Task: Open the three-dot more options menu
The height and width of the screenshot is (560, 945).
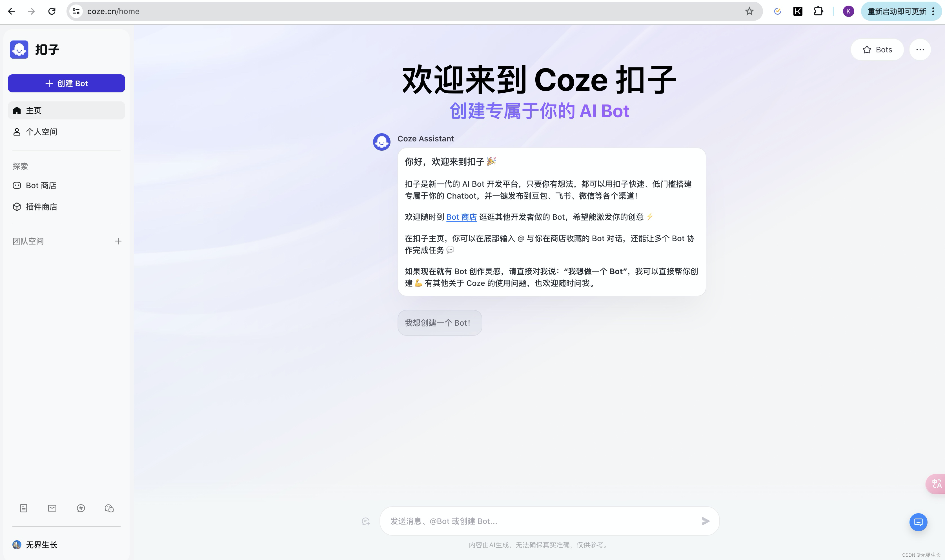Action: coord(920,49)
